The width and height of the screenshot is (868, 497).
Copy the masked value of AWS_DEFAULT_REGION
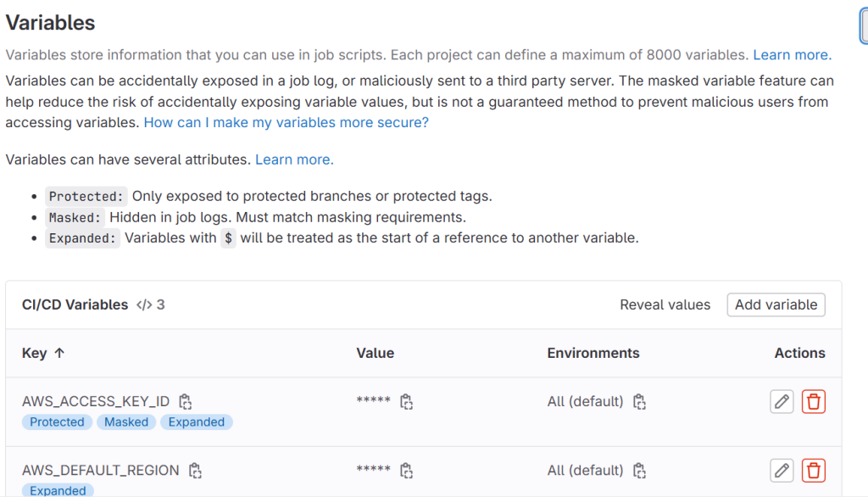[406, 470]
